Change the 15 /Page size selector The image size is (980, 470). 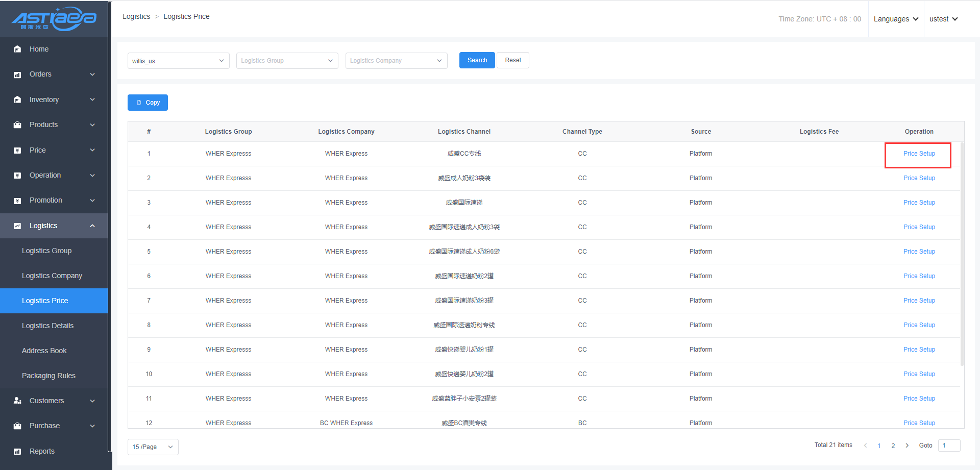pos(153,447)
